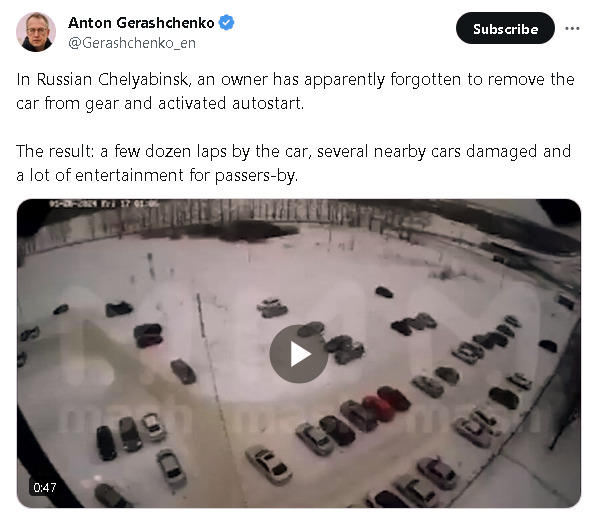Open the @Gerashchenko_en handle link

click(x=132, y=43)
